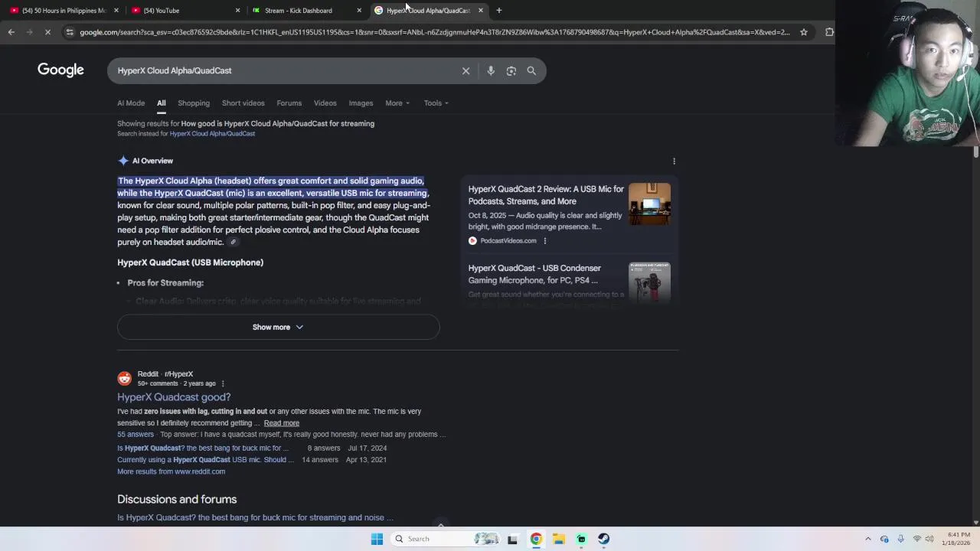Viewport: 980px width, 551px height.
Task: Show hidden system tray icons chevron
Action: [x=867, y=539]
